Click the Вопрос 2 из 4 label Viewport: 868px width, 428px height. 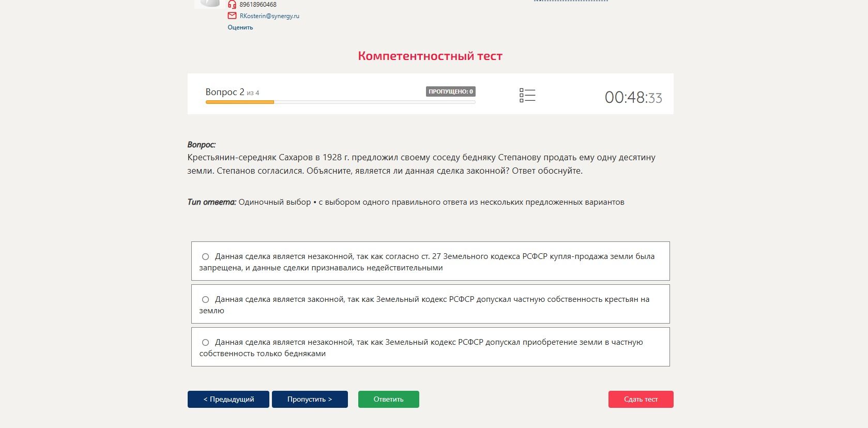[x=232, y=92]
